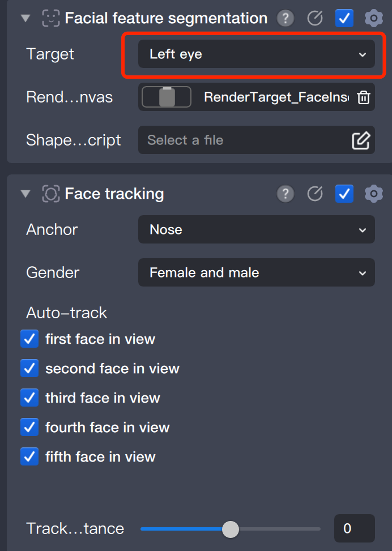Open Facial feature segmentation settings gear

pyautogui.click(x=373, y=19)
